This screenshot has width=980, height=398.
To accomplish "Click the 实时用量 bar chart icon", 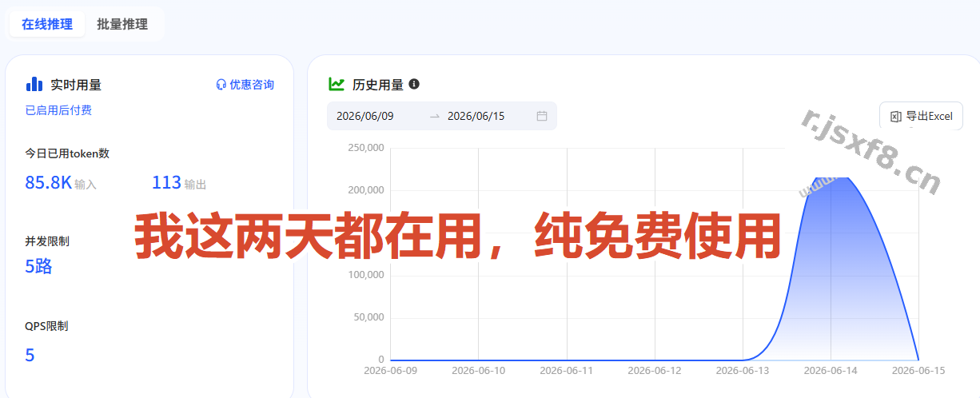I will (34, 84).
